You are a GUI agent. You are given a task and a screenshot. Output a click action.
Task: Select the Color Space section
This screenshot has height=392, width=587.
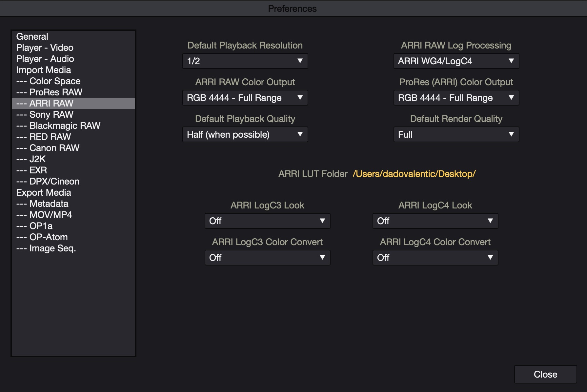pyautogui.click(x=49, y=81)
